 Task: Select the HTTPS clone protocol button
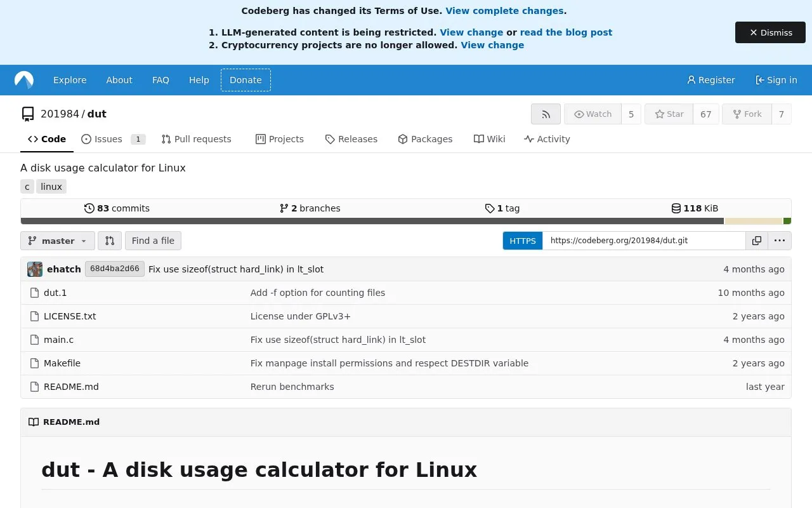[523, 241]
